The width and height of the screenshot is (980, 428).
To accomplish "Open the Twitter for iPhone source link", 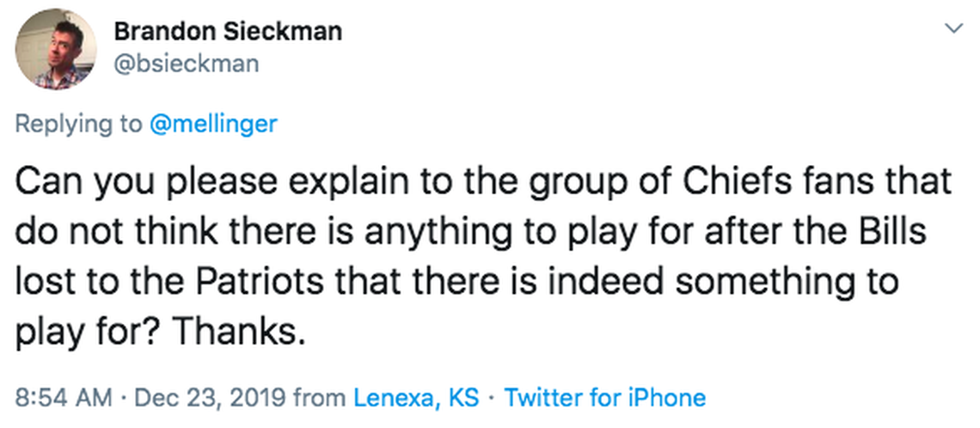I will click(x=604, y=398).
